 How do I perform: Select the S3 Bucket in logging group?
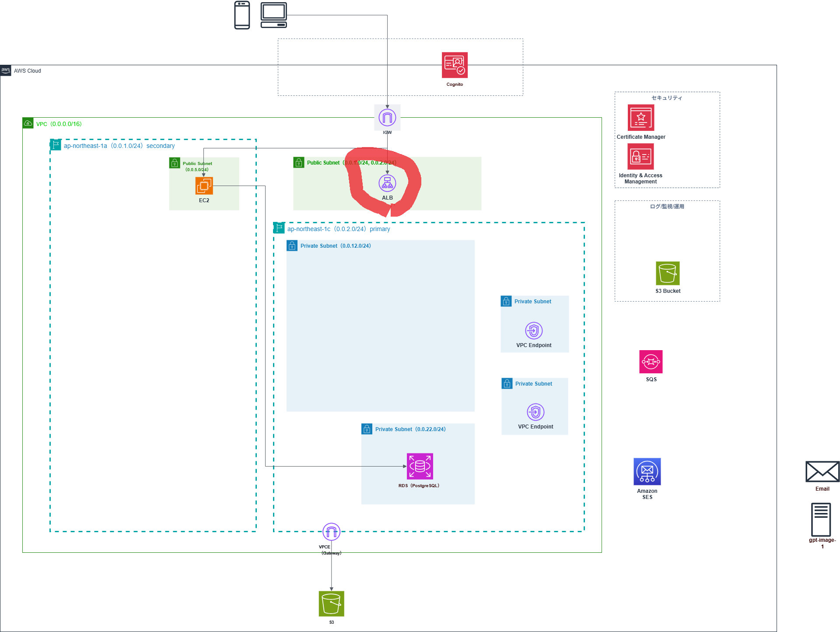668,274
